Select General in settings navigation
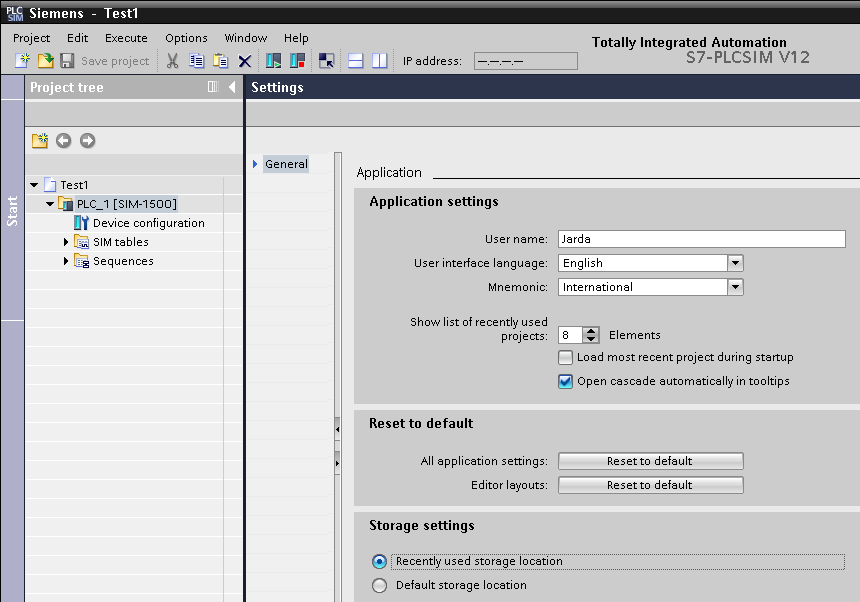This screenshot has height=602, width=860. [286, 164]
